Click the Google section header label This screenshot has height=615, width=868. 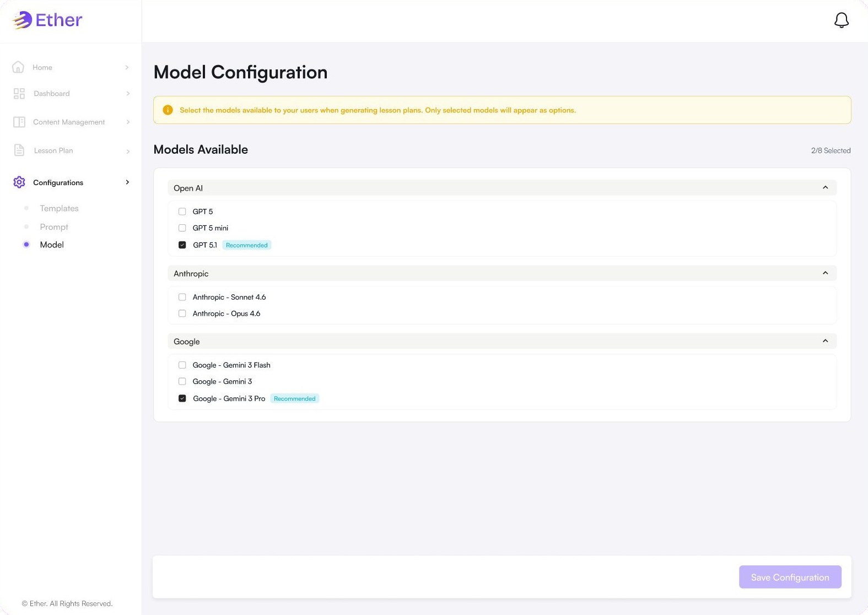click(186, 342)
